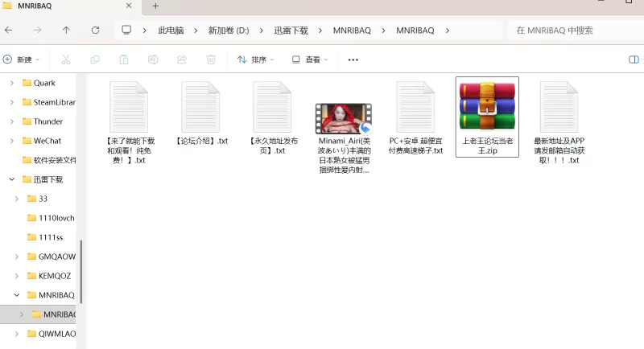Open a new tab with the plus button
The image size is (644, 349).
pos(155,6)
